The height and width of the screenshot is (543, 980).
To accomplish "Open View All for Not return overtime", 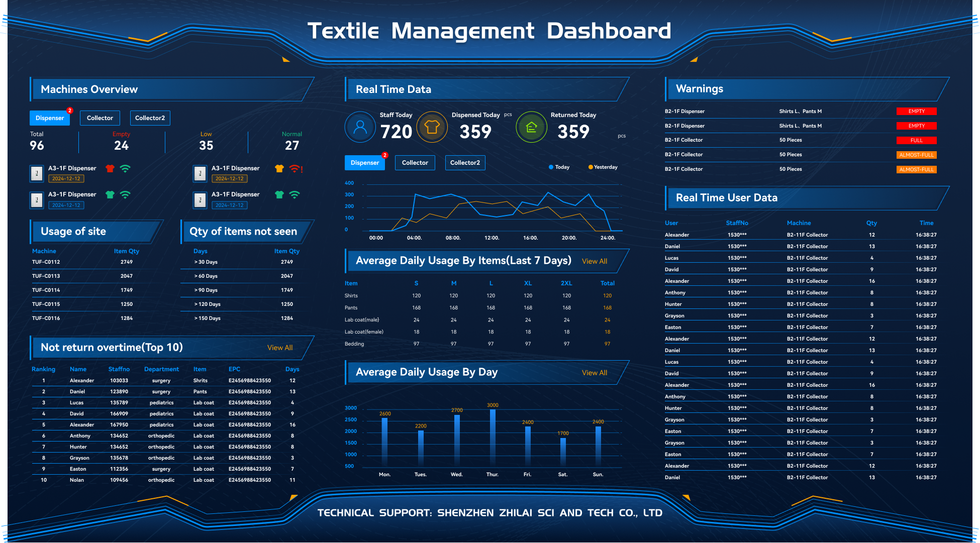I will point(280,347).
